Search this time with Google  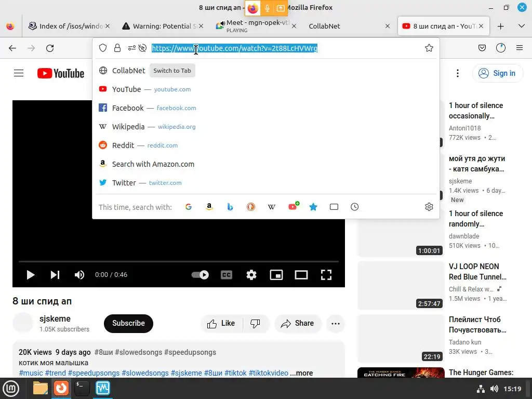[x=189, y=207]
